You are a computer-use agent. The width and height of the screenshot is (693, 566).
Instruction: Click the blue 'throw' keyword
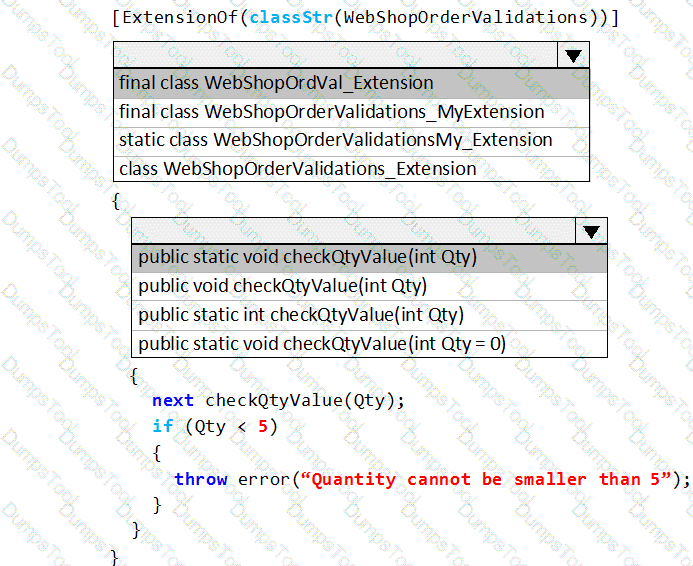(200, 479)
